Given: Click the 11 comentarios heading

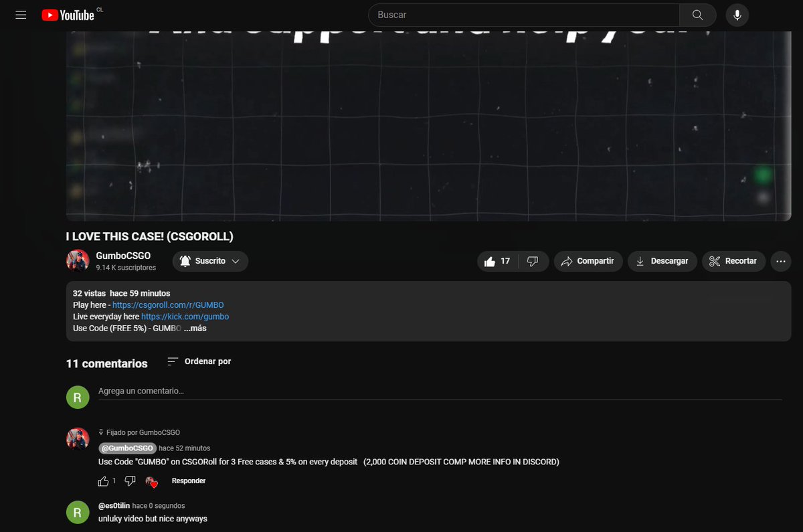Looking at the screenshot, I should pyautogui.click(x=106, y=363).
